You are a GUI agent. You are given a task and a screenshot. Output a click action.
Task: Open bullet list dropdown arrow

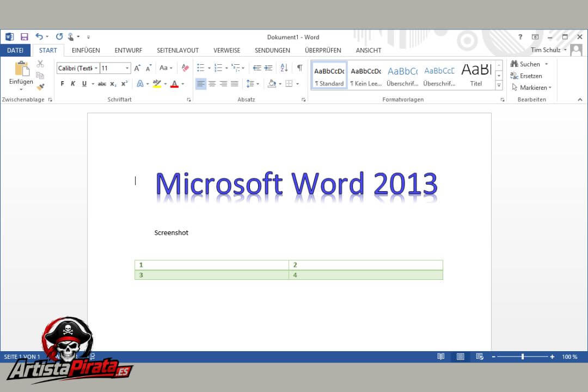click(209, 68)
